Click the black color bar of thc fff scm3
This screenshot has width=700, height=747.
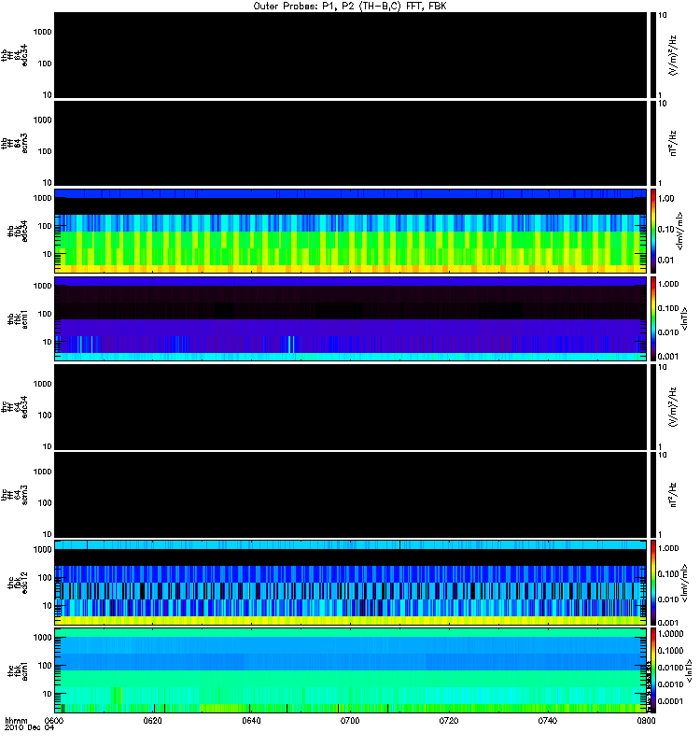[652, 495]
